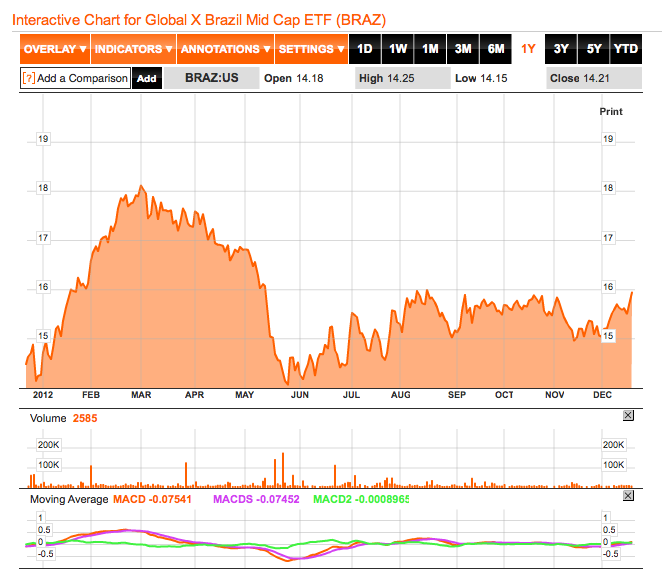
Task: Click the DEC label on the time axis
Action: (x=602, y=395)
